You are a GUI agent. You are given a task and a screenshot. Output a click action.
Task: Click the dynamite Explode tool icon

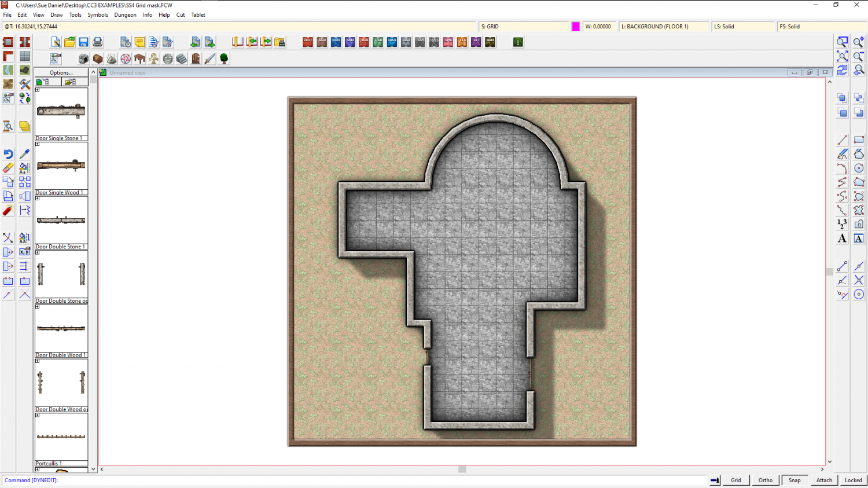(x=8, y=210)
